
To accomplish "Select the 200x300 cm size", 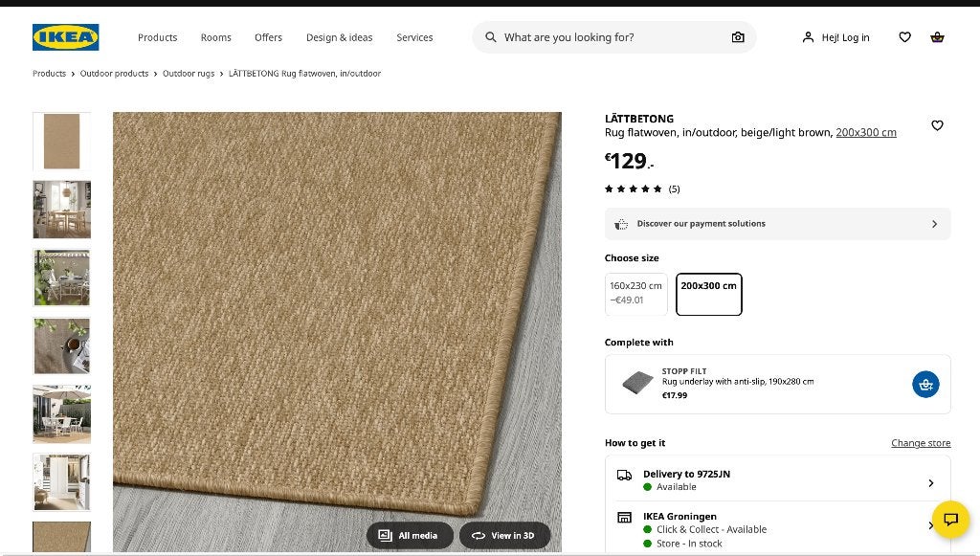I will point(709,294).
